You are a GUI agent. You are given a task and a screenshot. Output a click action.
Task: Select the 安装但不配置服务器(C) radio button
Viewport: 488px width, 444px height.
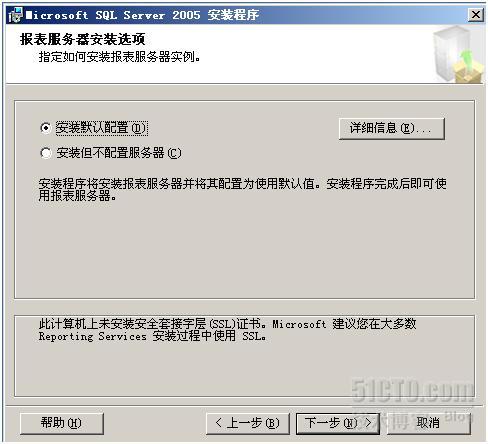(45, 153)
